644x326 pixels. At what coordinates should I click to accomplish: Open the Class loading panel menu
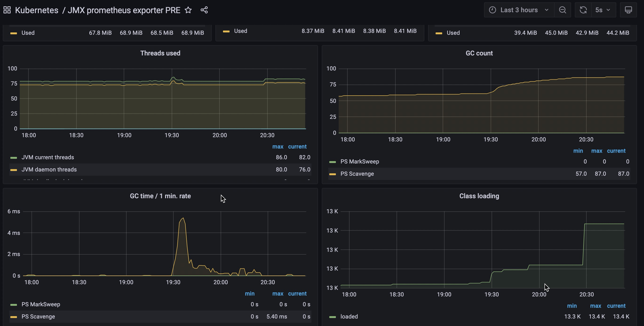click(x=479, y=196)
